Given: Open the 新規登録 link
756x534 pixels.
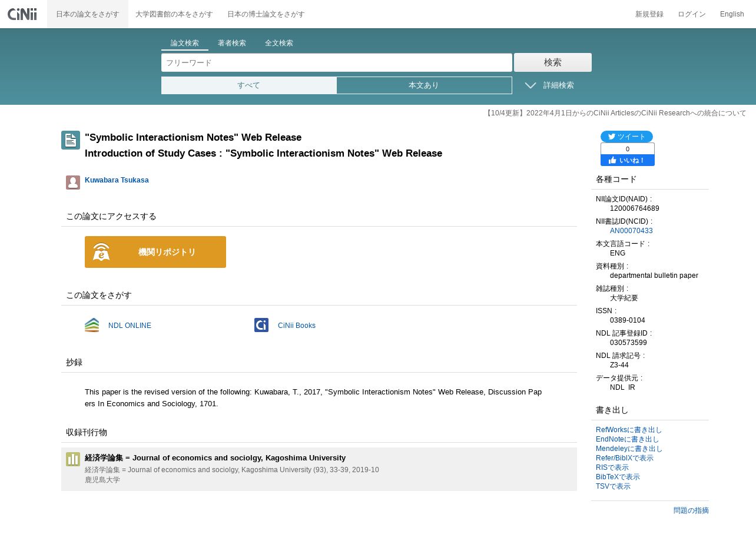Looking at the screenshot, I should [649, 14].
